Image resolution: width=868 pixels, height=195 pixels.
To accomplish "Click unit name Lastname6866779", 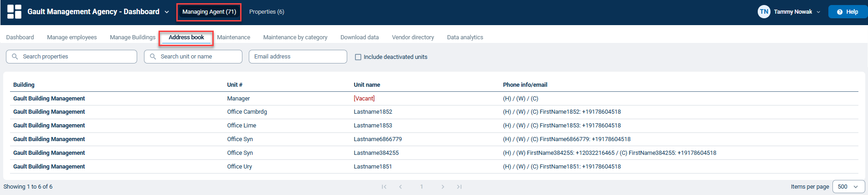I will click(378, 139).
